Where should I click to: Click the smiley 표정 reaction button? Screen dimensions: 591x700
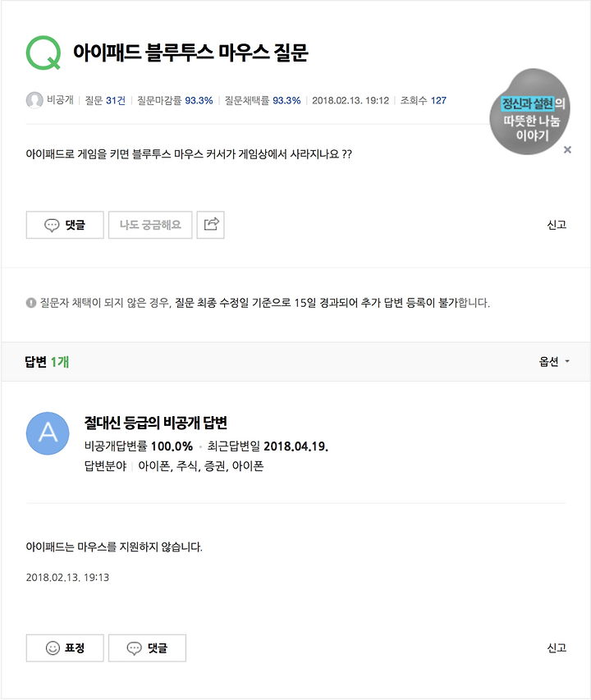coord(65,647)
